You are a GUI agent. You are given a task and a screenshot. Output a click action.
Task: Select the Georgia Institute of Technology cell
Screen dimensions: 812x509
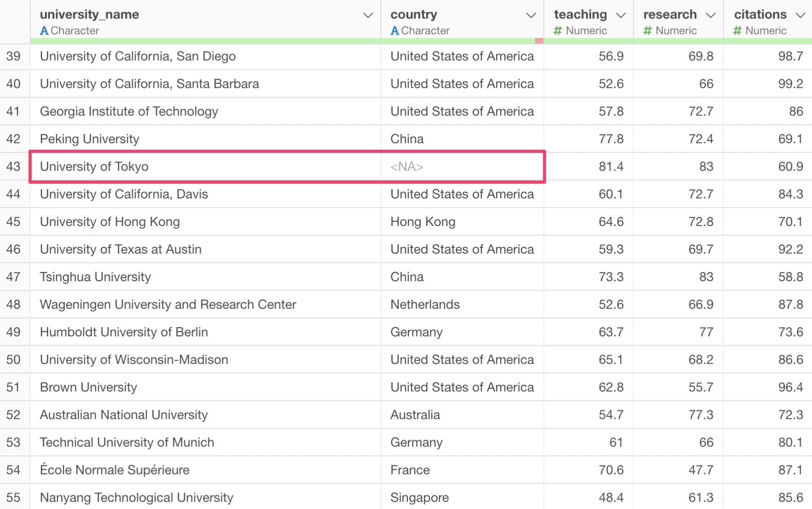click(x=206, y=111)
